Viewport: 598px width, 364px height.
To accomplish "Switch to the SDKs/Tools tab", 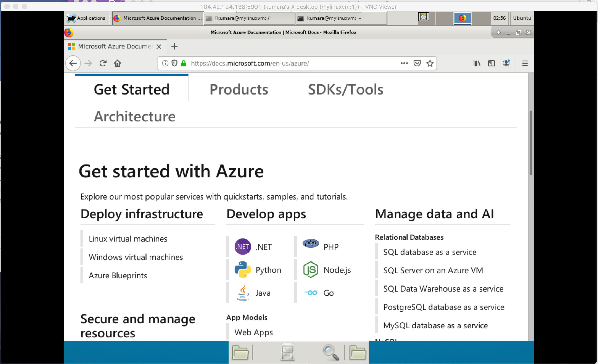I will (x=346, y=89).
